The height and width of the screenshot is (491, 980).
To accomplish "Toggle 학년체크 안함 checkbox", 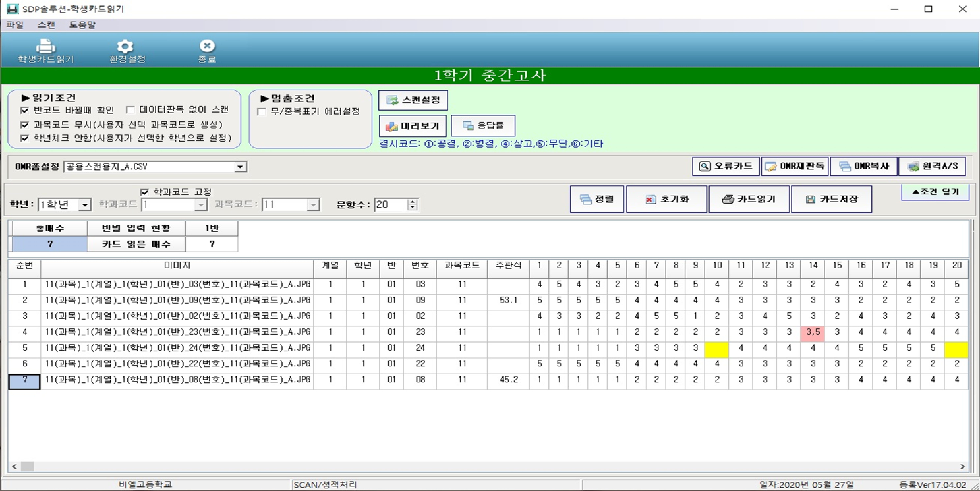I will [x=25, y=138].
